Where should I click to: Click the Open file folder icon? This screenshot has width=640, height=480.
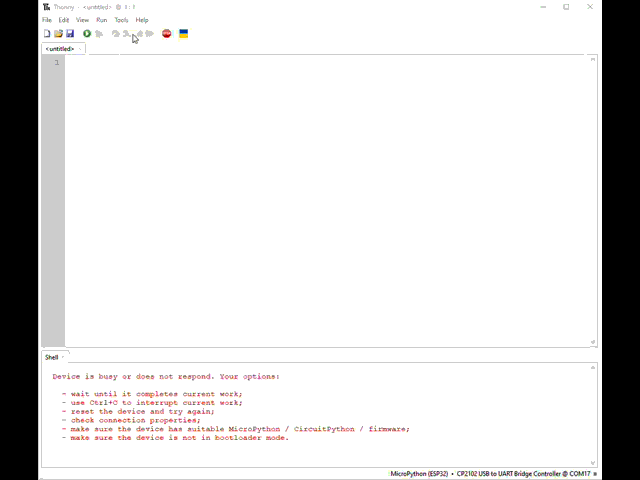(58, 34)
